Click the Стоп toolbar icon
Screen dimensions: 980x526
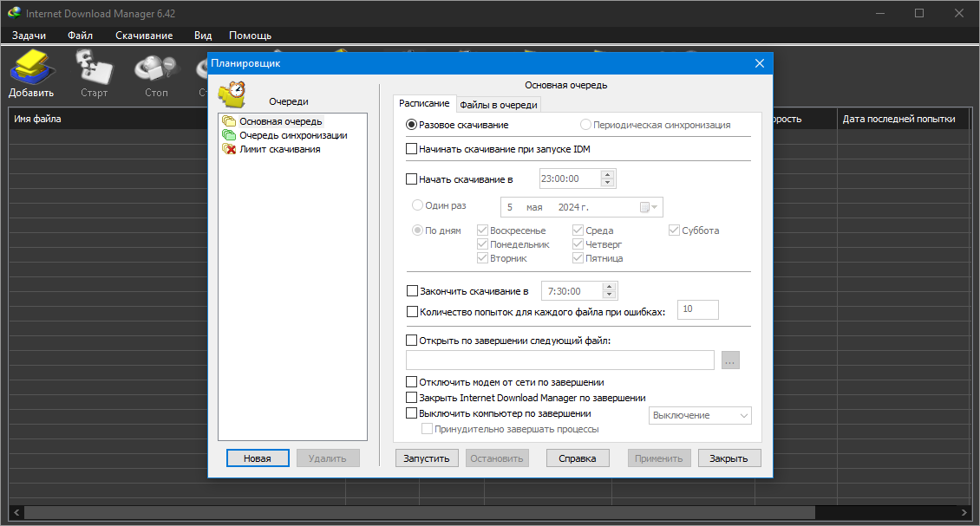156,68
